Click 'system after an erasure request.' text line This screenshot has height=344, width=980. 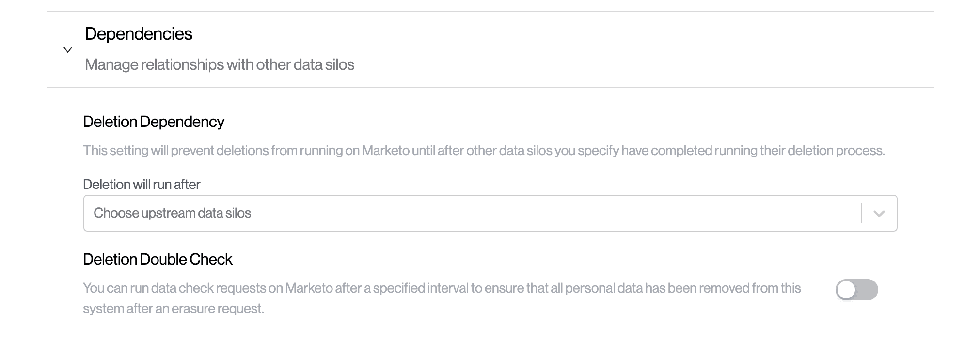[x=174, y=309]
